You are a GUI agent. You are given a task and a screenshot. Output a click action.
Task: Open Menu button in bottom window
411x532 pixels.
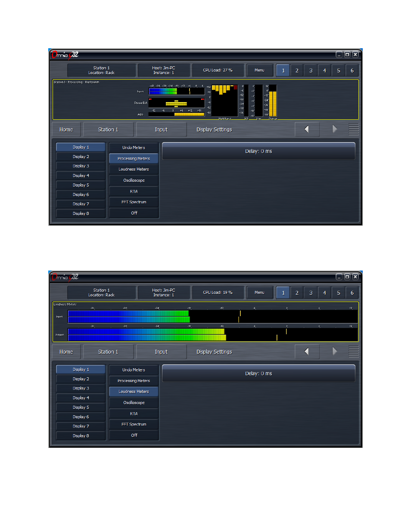tap(260, 292)
